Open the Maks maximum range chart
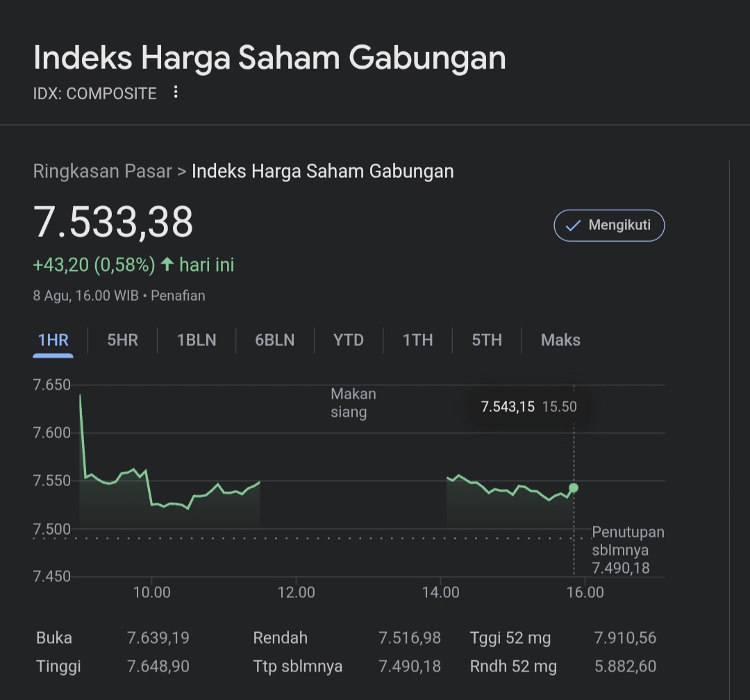750x700 pixels. point(560,340)
